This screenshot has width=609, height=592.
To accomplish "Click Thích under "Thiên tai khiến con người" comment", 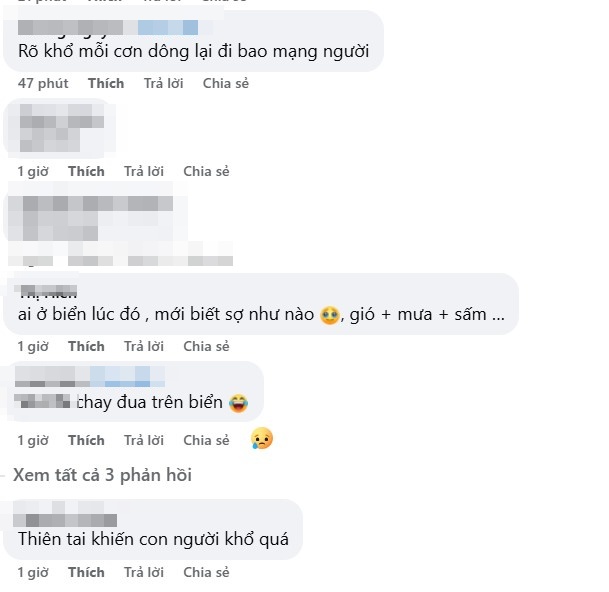I will (x=86, y=573).
